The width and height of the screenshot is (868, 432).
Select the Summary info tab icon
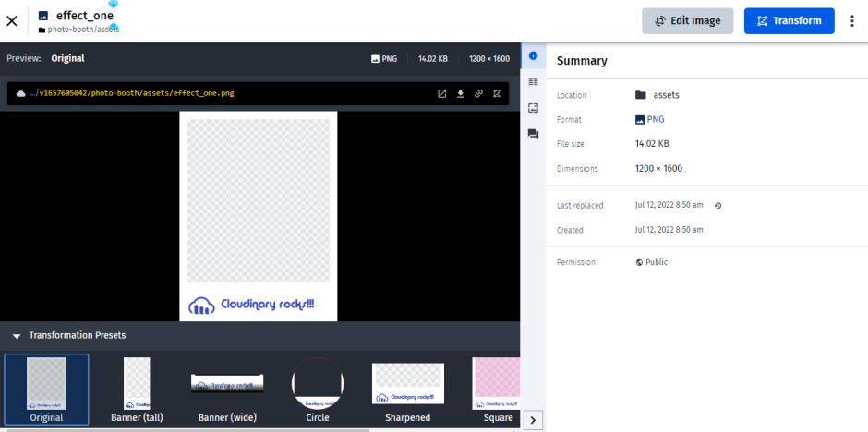(533, 56)
